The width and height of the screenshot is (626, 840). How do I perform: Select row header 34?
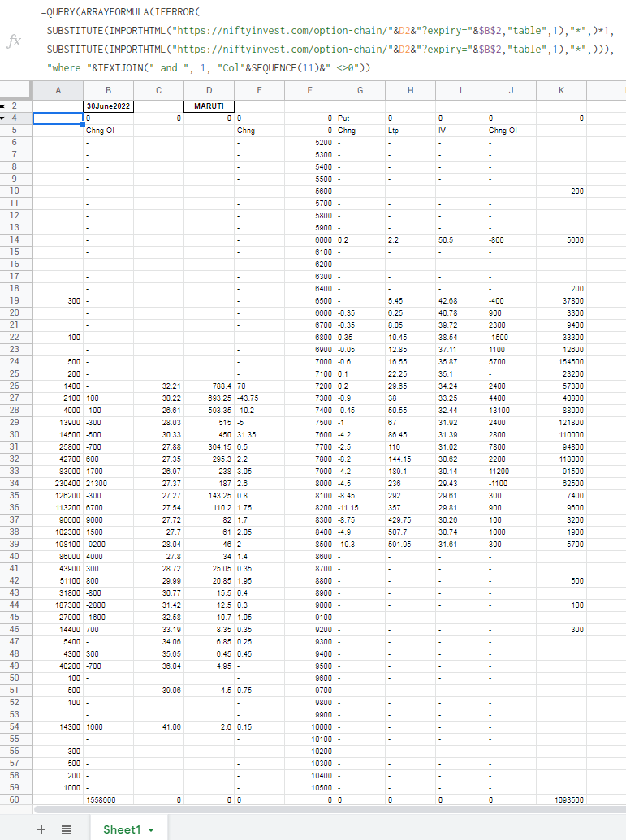pos(15,483)
